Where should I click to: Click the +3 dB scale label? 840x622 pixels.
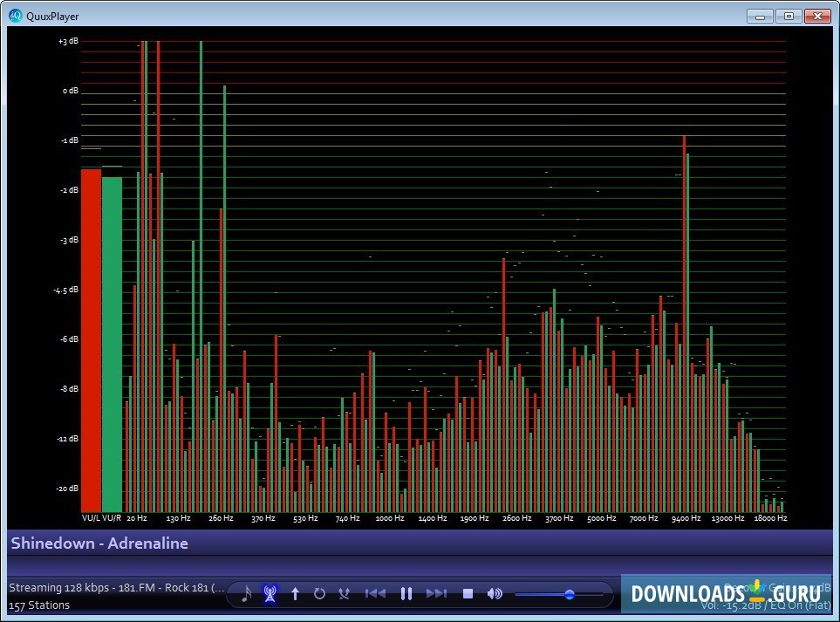pos(69,41)
